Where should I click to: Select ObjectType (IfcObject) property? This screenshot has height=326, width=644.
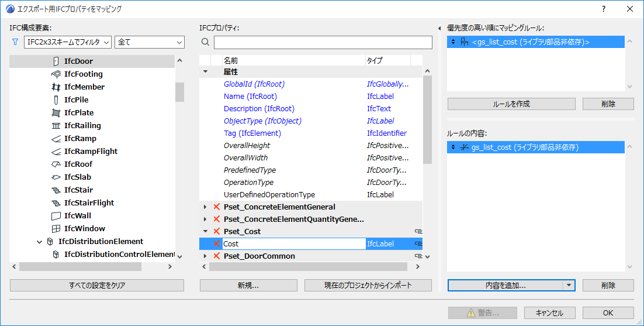[x=311, y=121]
